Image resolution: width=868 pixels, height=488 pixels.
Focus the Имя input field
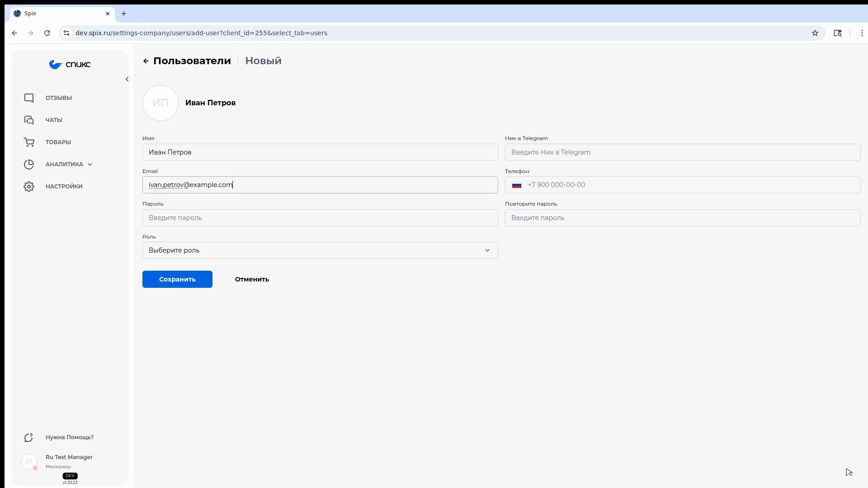320,152
